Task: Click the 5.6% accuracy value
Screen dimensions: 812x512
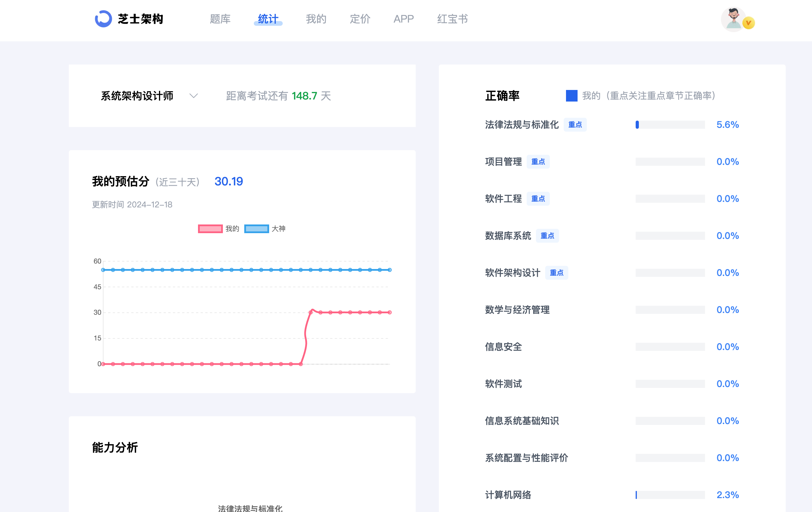Action: point(727,125)
